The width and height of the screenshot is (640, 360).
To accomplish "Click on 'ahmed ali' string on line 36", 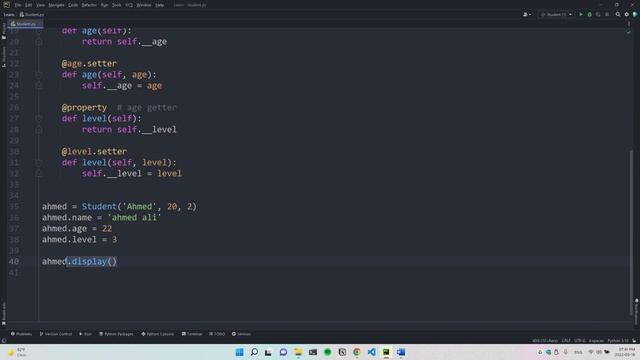I will pyautogui.click(x=134, y=218).
